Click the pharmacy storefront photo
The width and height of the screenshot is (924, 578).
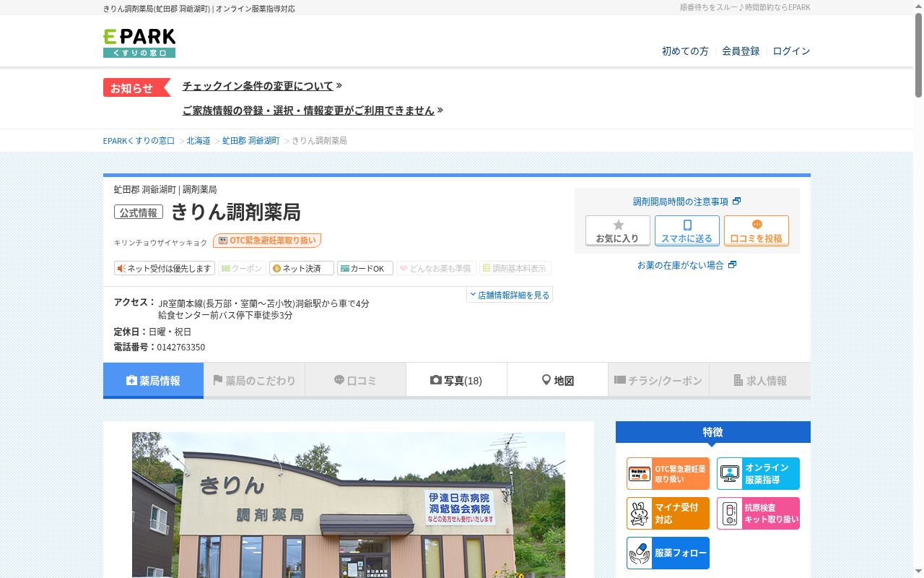pyautogui.click(x=349, y=505)
